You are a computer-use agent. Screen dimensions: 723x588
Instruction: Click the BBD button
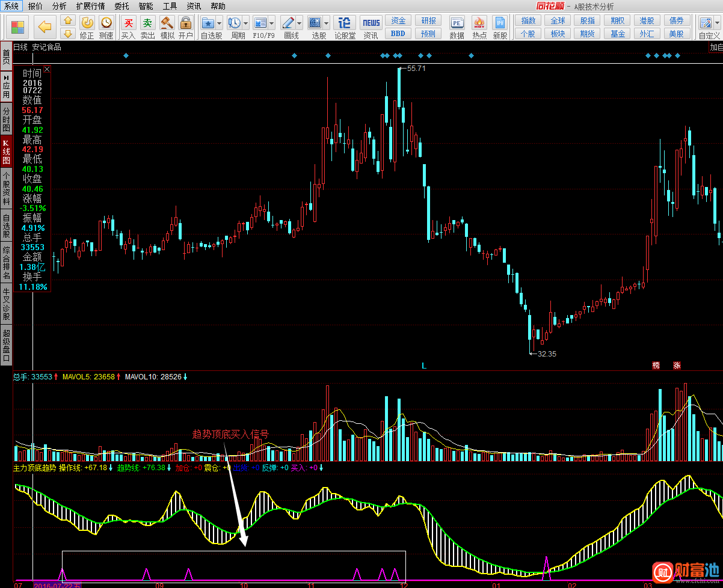(398, 34)
